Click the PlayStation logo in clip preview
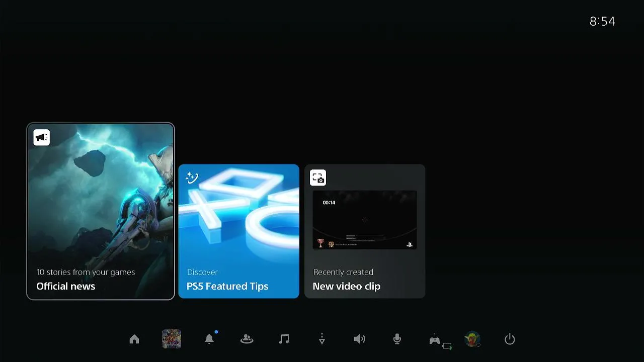 410,244
